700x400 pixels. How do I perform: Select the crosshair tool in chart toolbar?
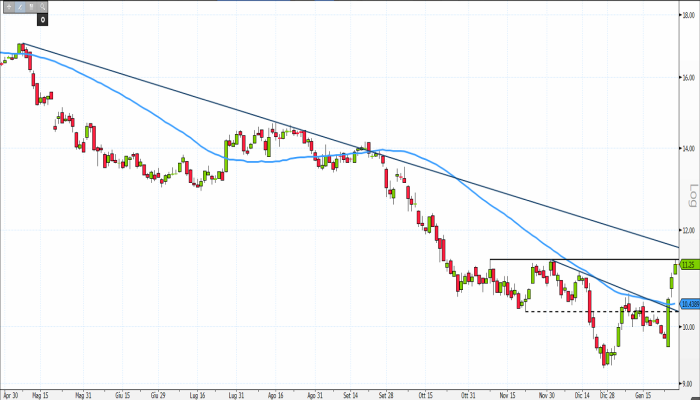(9, 7)
